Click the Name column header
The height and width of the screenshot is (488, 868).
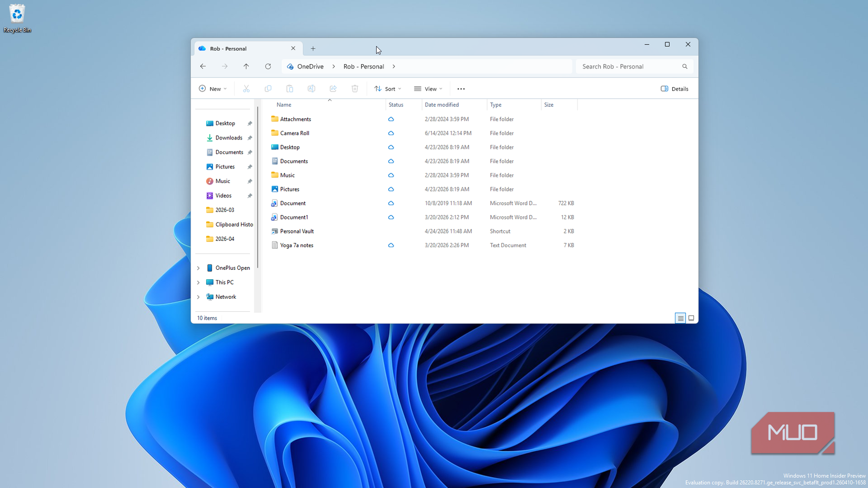284,105
